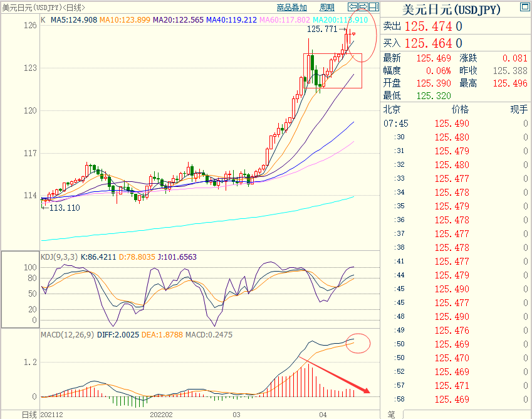Click the 202112 date axis label
This screenshot has height=419, width=532.
click(51, 415)
